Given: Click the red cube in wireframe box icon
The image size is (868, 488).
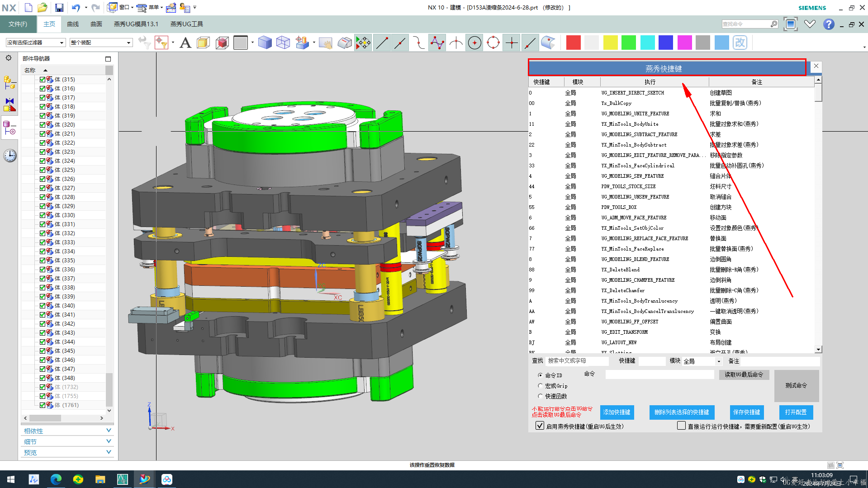Looking at the screenshot, I should click(222, 43).
